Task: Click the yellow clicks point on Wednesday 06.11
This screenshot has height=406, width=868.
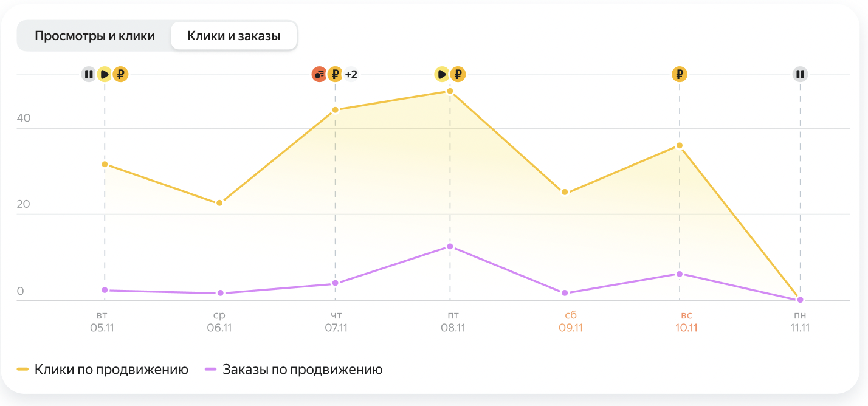Action: click(x=219, y=202)
